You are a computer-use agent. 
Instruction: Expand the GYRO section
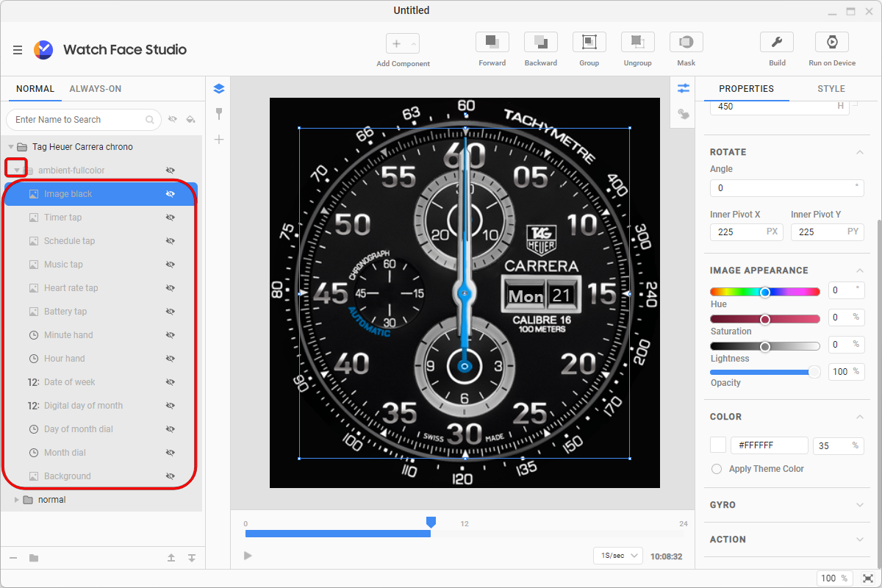click(x=860, y=505)
